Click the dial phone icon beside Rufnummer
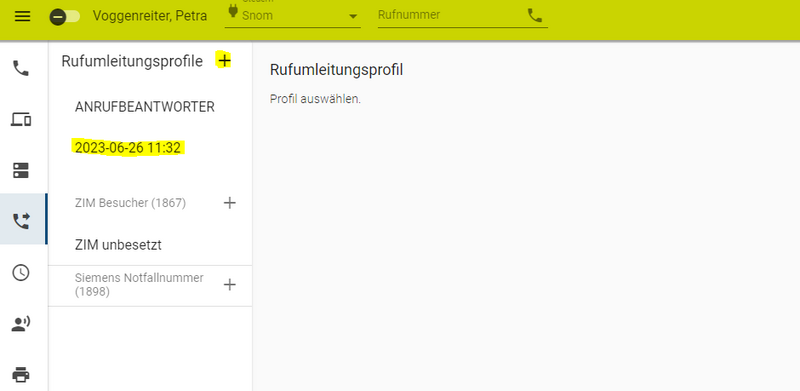This screenshot has width=800, height=391. [535, 16]
